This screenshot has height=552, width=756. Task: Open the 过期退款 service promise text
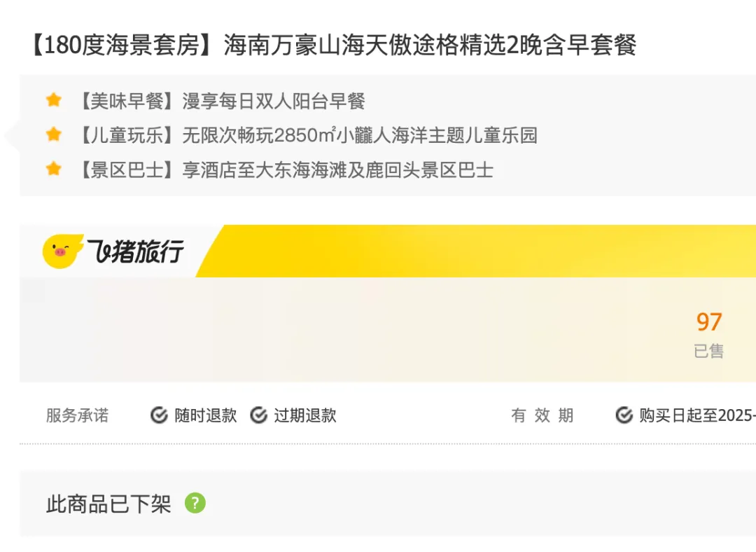click(x=305, y=415)
